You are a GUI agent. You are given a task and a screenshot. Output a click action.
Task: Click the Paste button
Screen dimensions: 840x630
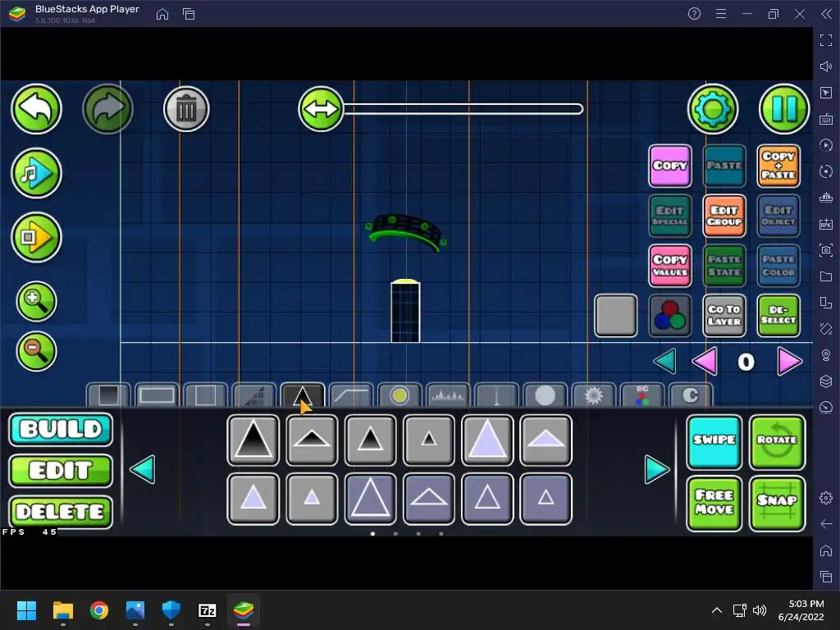[x=724, y=166]
